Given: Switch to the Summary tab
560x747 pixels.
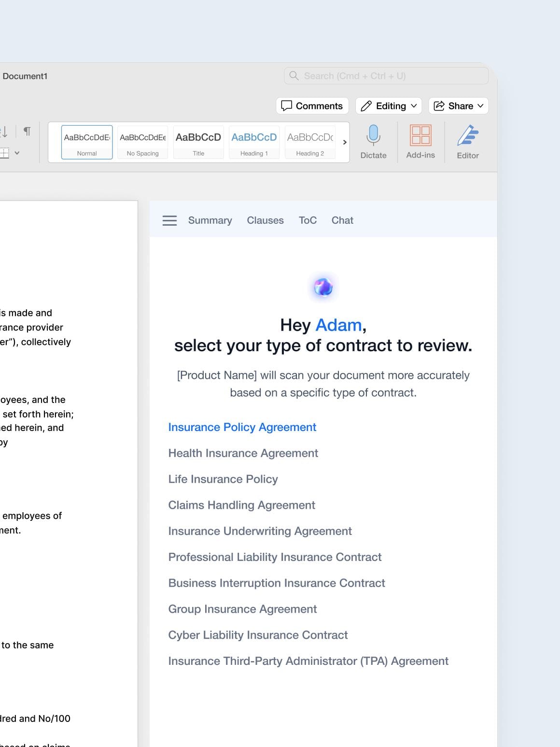Looking at the screenshot, I should tap(210, 220).
